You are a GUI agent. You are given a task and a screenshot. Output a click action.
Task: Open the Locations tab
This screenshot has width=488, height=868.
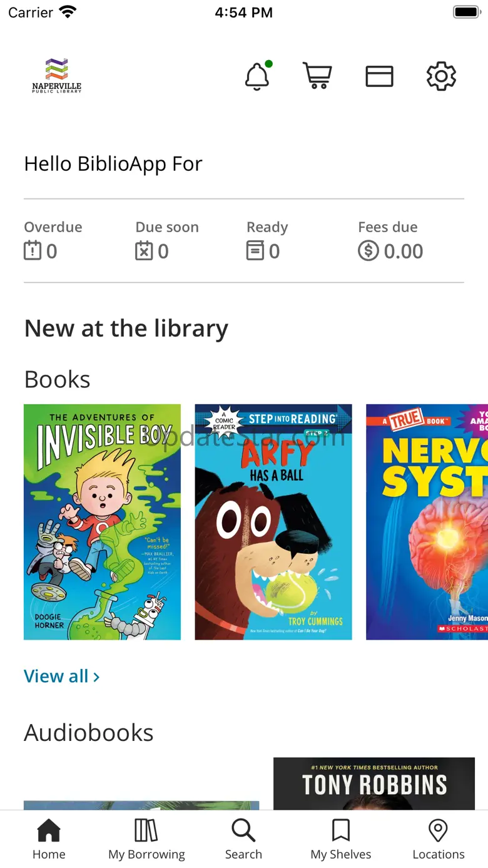[x=439, y=840]
